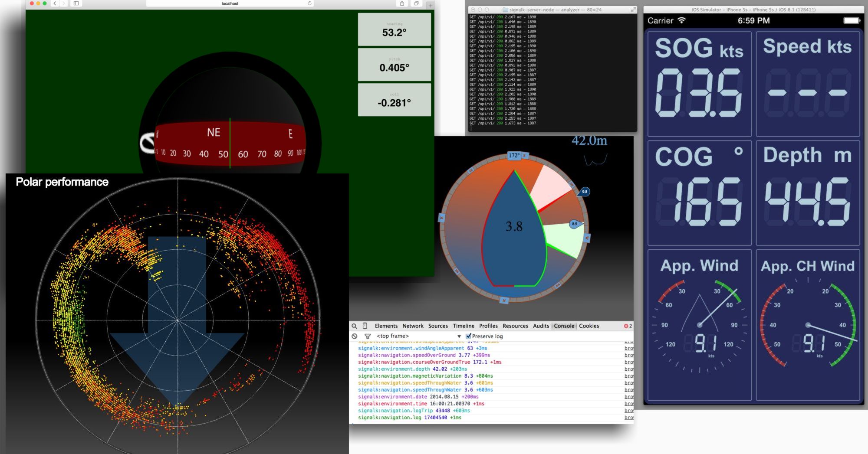Tap the App. CH Wind gauge panel
868x454 pixels.
(x=808, y=325)
